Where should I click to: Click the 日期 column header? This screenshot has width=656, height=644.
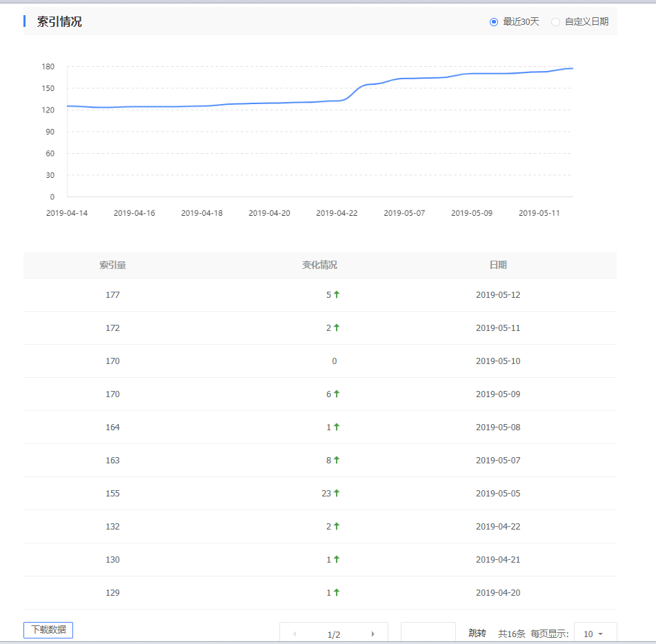(498, 265)
